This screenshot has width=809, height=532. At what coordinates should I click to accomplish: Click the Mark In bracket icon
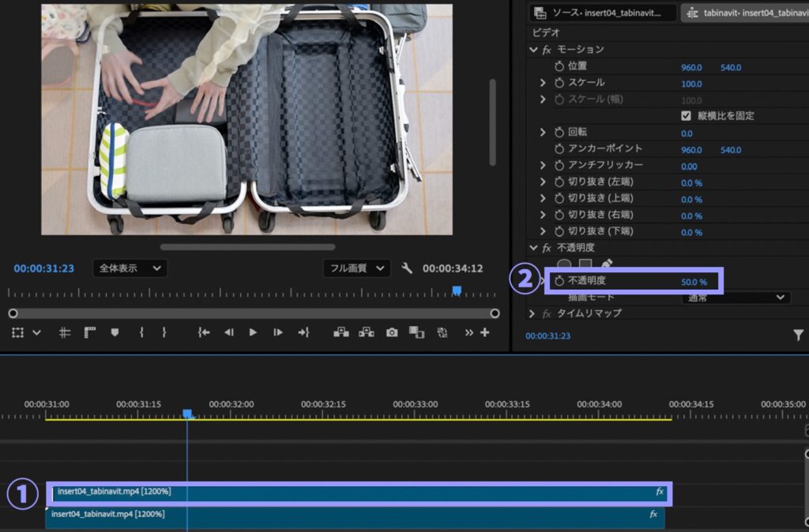pyautogui.click(x=141, y=332)
